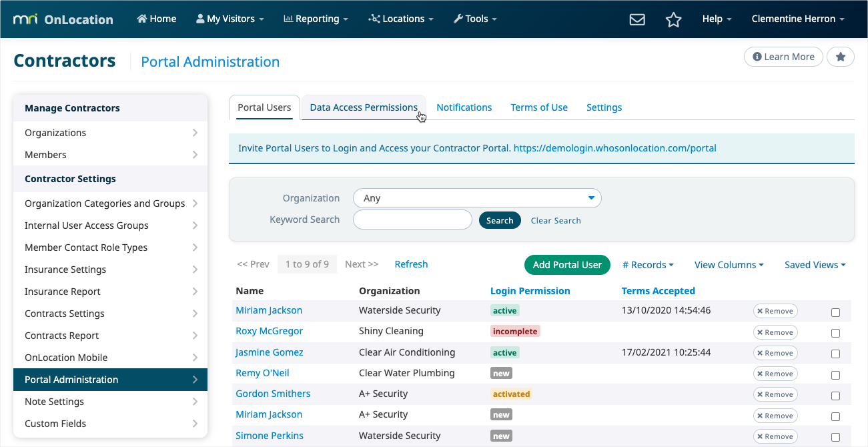Click the Add Portal User button

tap(567, 265)
